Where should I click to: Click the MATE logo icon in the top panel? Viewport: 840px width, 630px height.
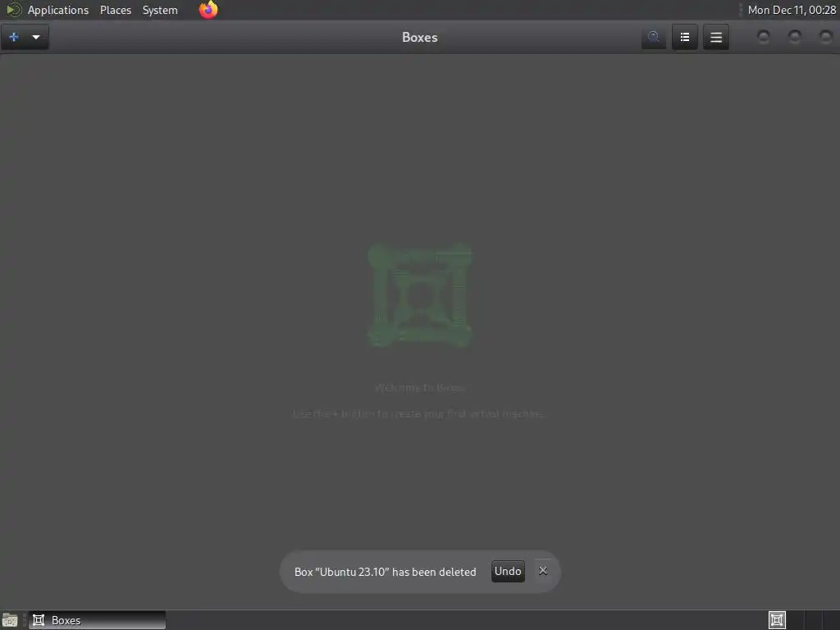[x=13, y=10]
